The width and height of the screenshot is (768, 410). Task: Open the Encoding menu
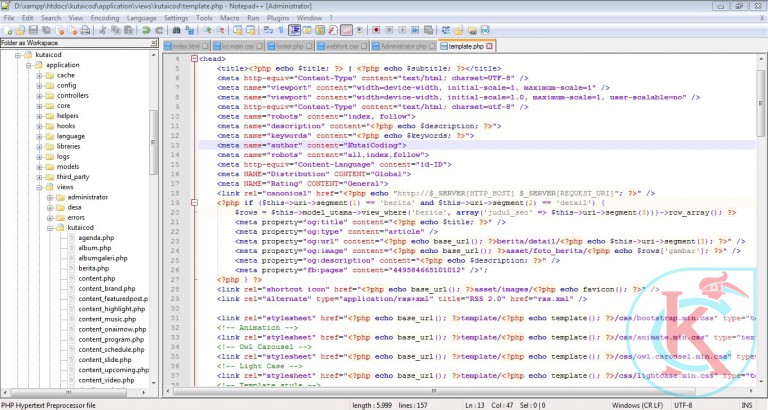[x=104, y=18]
